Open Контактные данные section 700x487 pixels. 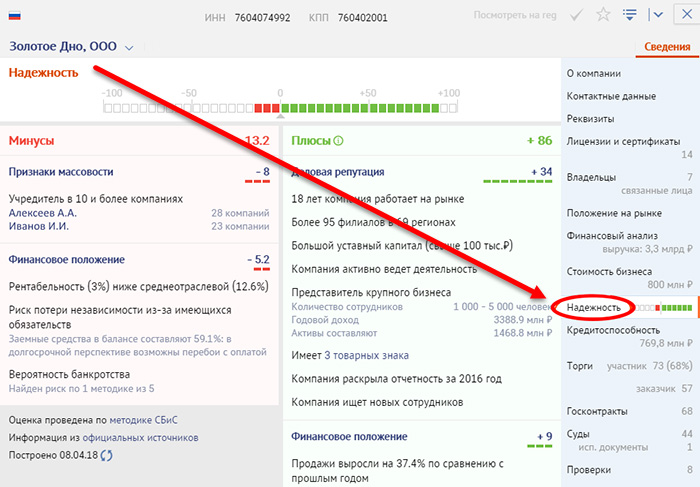coord(611,96)
